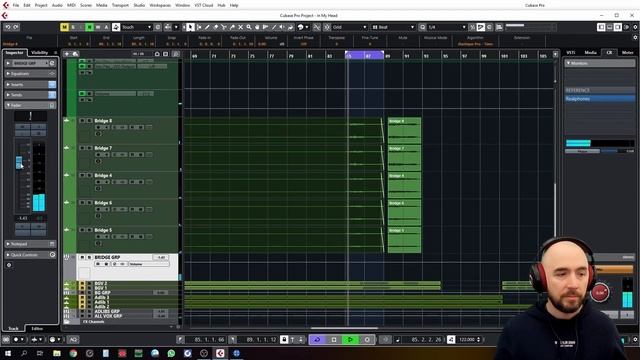Open the Studio menu
Screen dimensions: 640x360
pos(139,5)
